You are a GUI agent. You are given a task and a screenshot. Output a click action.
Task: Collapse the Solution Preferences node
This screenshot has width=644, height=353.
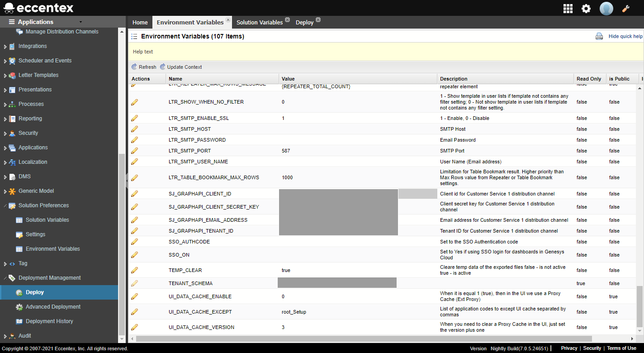(5, 205)
